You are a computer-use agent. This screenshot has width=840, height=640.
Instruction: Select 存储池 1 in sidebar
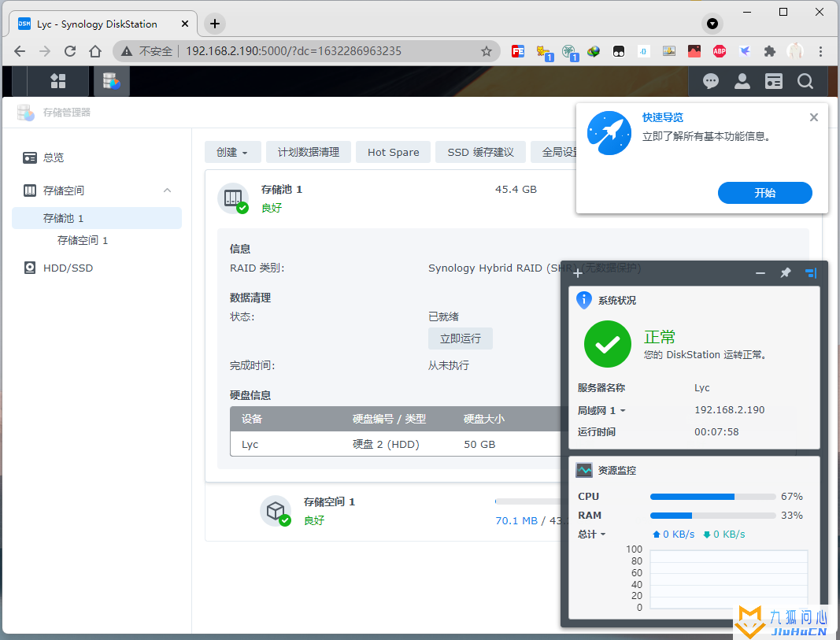[96, 218]
